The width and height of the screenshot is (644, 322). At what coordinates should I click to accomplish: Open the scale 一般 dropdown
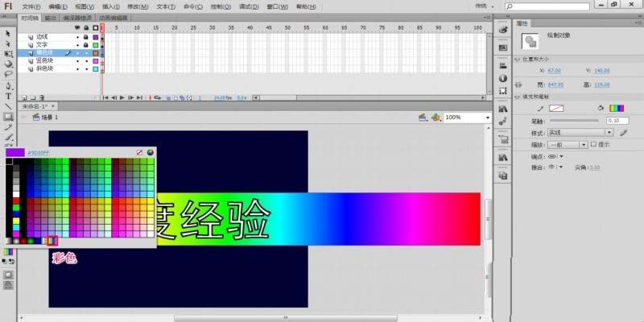pos(569,145)
